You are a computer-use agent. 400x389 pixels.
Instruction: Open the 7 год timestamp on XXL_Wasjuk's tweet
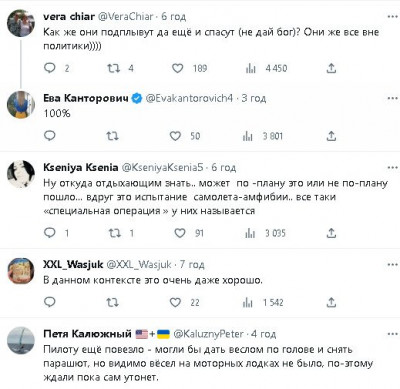tap(192, 265)
